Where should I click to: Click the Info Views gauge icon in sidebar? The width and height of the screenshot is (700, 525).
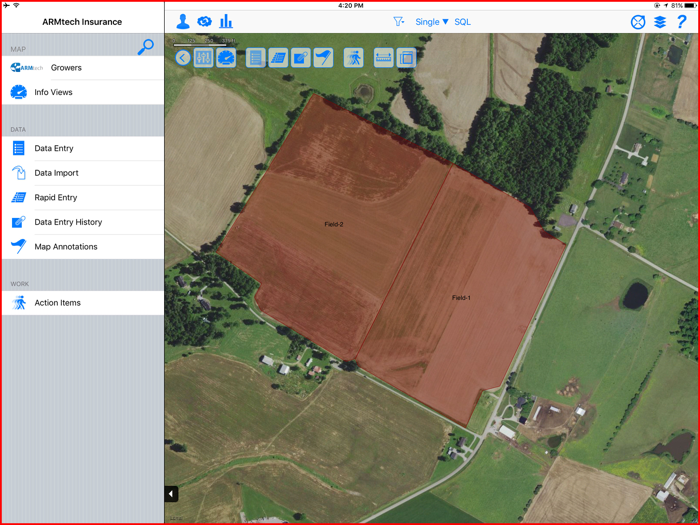click(18, 92)
